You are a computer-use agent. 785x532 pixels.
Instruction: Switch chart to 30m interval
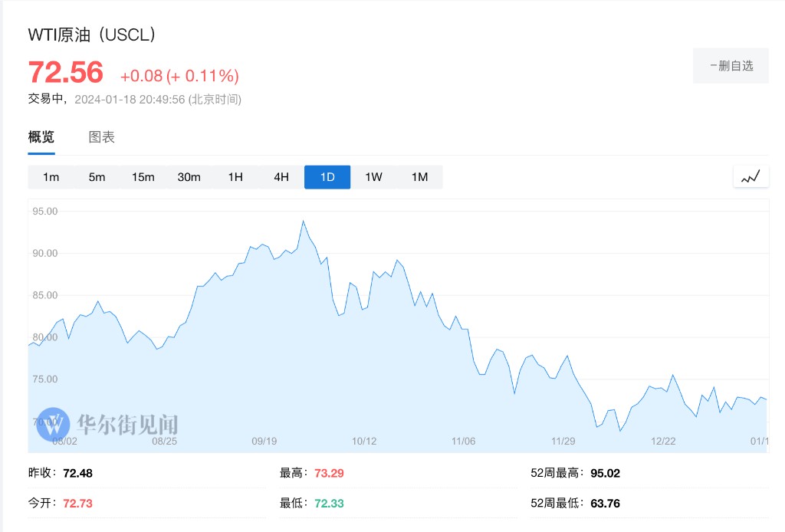point(189,177)
